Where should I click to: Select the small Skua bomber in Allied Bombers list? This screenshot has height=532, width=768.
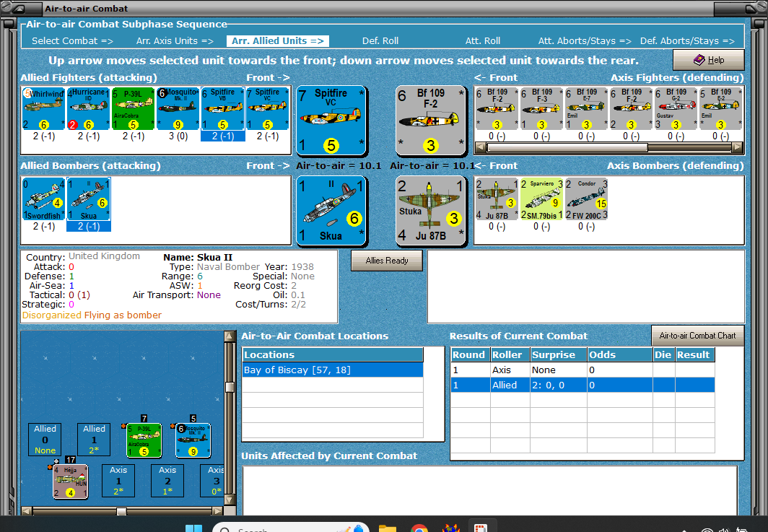click(x=88, y=199)
